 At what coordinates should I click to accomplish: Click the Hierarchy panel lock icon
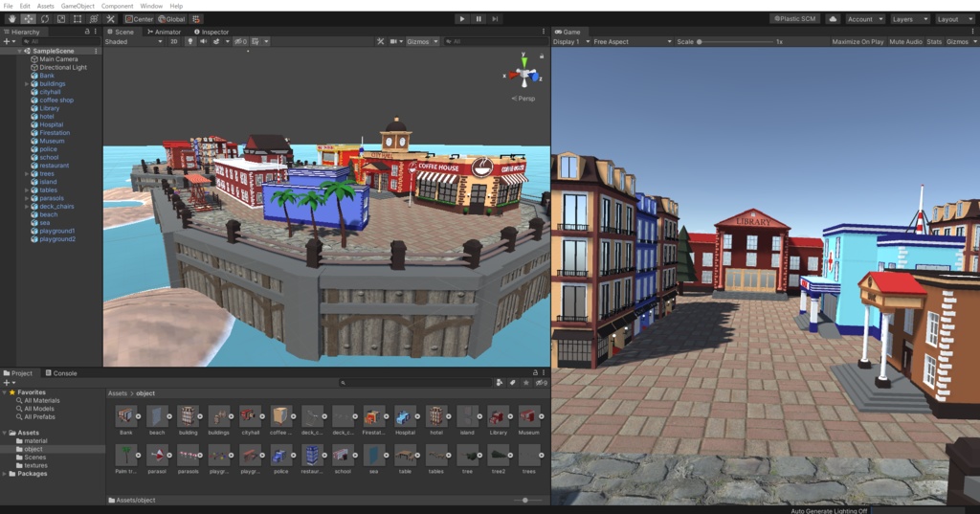[86, 32]
